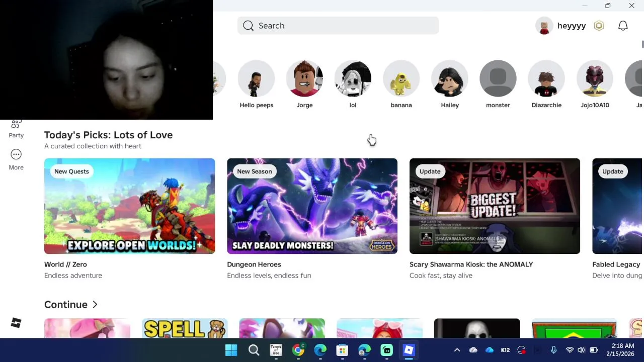Viewport: 644px width, 362px height.
Task: Click Dungeon Heroes title text
Action: click(254, 264)
